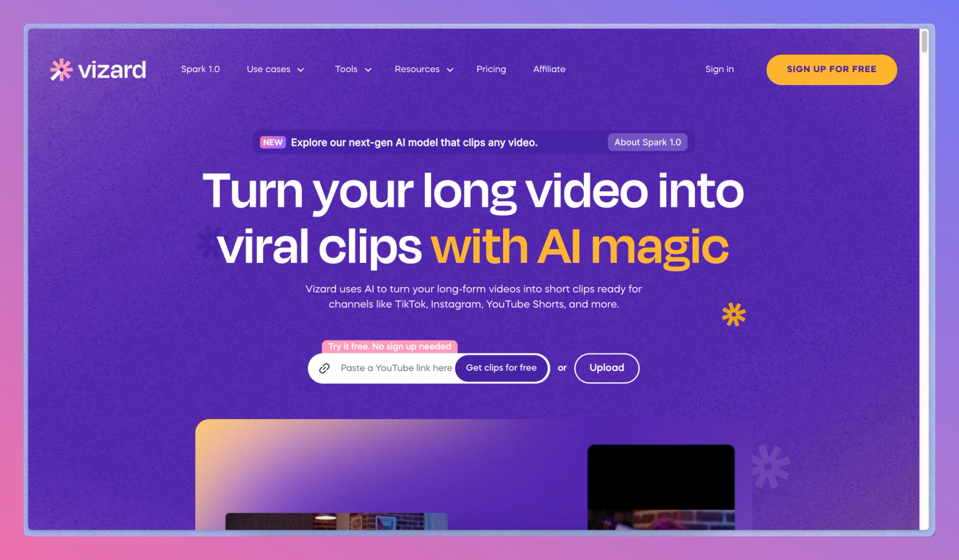Expand the Tools dropdown menu

[354, 69]
